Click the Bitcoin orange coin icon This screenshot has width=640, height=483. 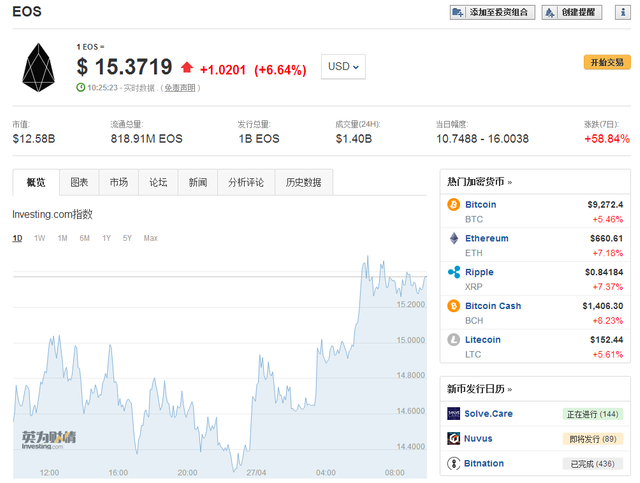click(453, 204)
